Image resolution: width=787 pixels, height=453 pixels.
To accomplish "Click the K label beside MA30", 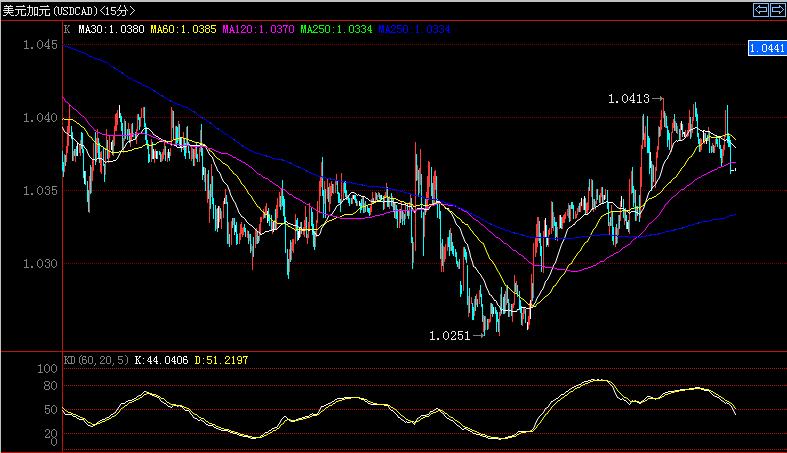I will [67, 29].
